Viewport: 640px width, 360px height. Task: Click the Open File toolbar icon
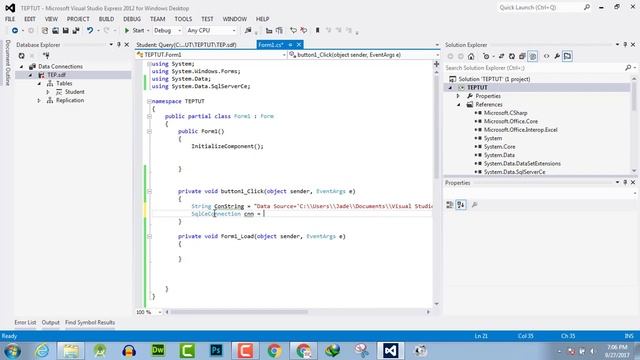tap(55, 31)
